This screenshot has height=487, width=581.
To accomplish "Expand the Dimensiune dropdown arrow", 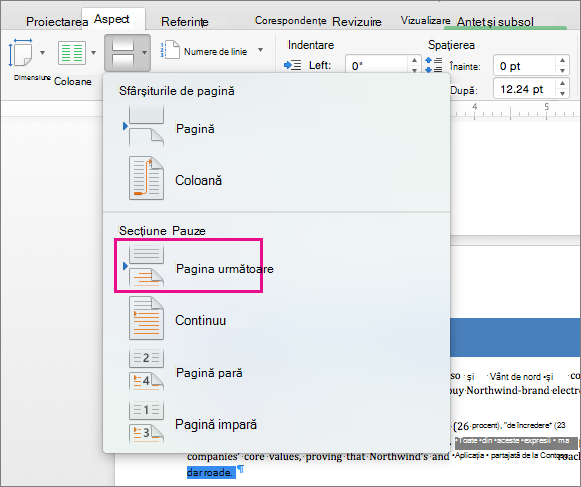I will (x=43, y=53).
